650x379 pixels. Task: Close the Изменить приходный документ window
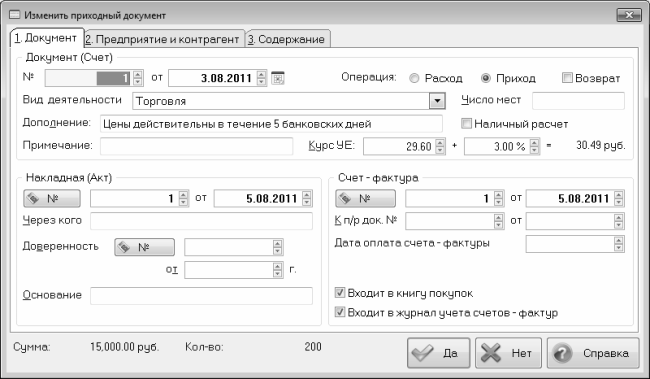(629, 15)
